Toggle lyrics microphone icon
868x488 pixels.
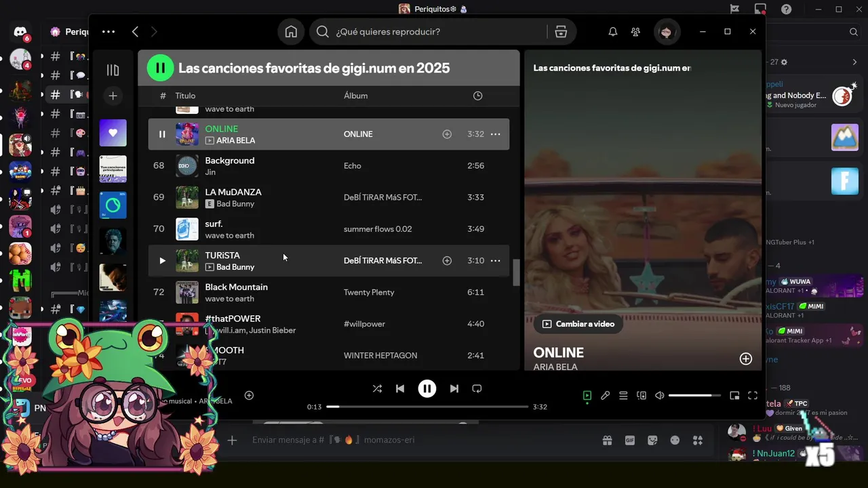click(606, 396)
